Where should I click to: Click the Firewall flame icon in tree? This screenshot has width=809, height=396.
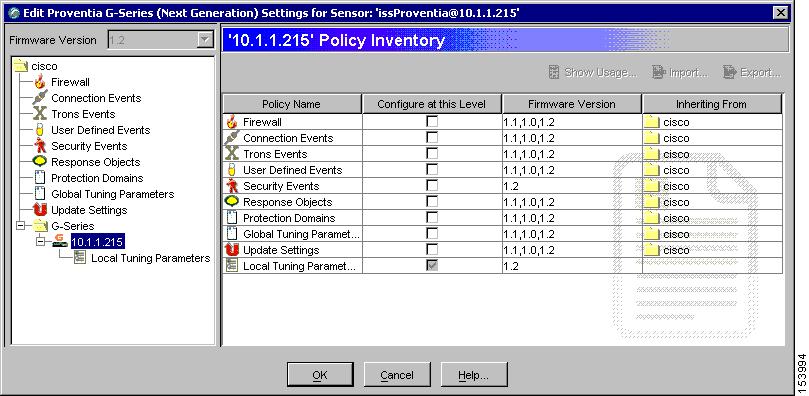tap(40, 82)
